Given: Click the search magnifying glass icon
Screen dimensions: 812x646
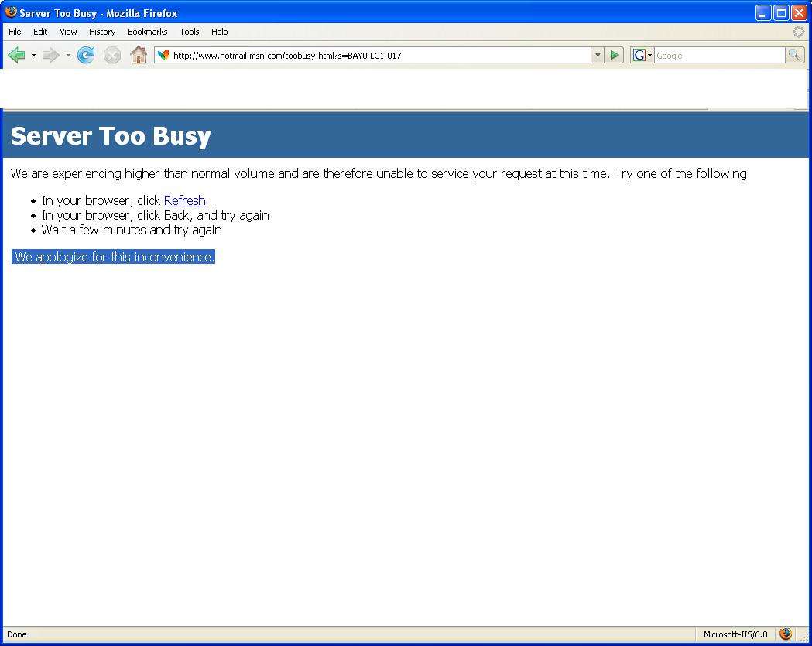Looking at the screenshot, I should (794, 55).
